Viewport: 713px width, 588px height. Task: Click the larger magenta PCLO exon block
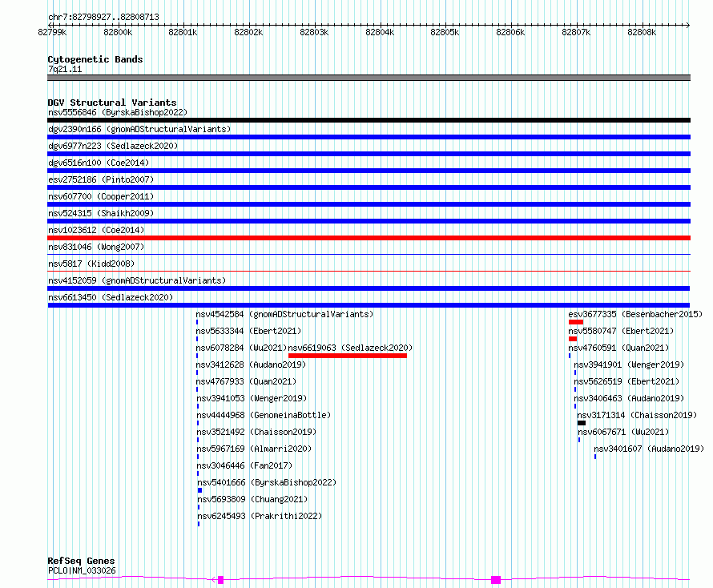pos(496,579)
